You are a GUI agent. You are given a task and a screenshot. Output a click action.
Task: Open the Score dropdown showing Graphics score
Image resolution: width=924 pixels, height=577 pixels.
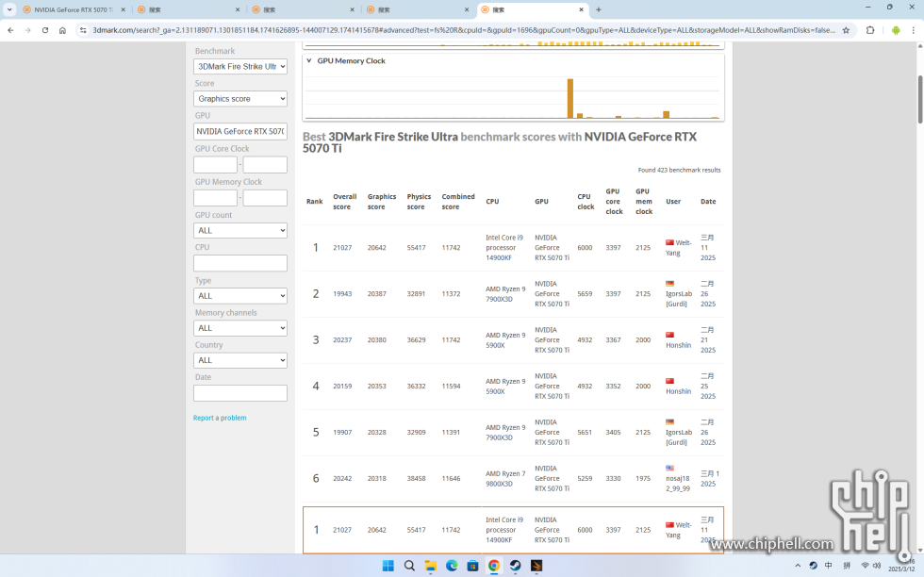(240, 98)
